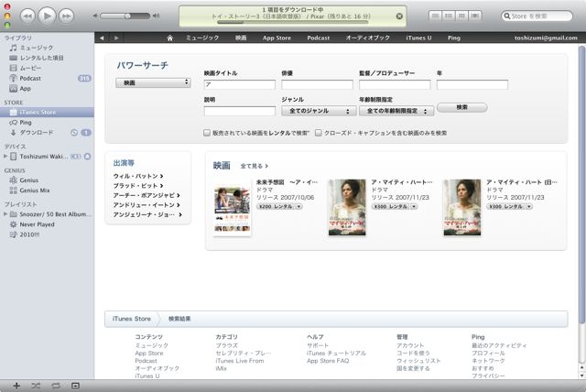Click the eject icon for Toshizumi device

(x=88, y=157)
